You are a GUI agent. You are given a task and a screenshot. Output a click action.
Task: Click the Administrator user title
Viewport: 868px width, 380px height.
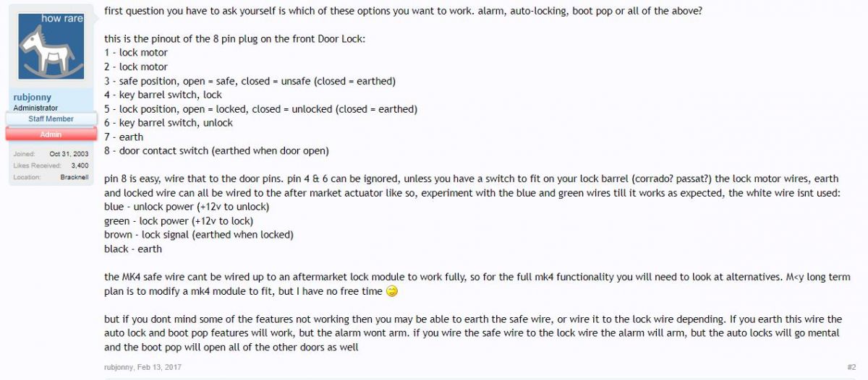(35, 108)
